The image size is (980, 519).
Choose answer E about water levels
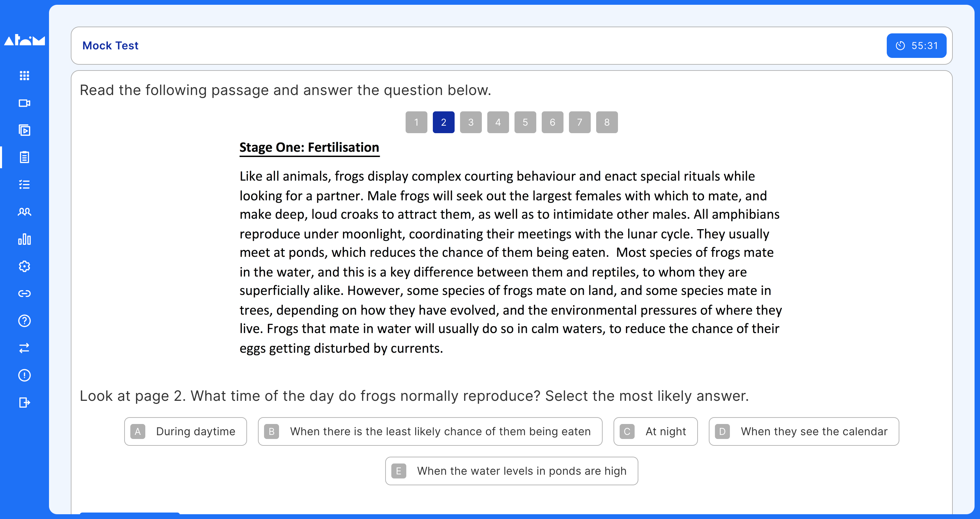pyautogui.click(x=511, y=471)
